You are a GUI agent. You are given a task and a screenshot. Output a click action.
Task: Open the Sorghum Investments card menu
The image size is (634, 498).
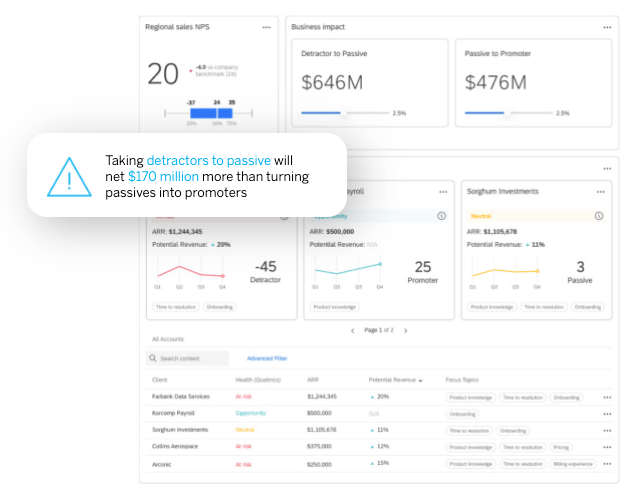click(x=600, y=192)
